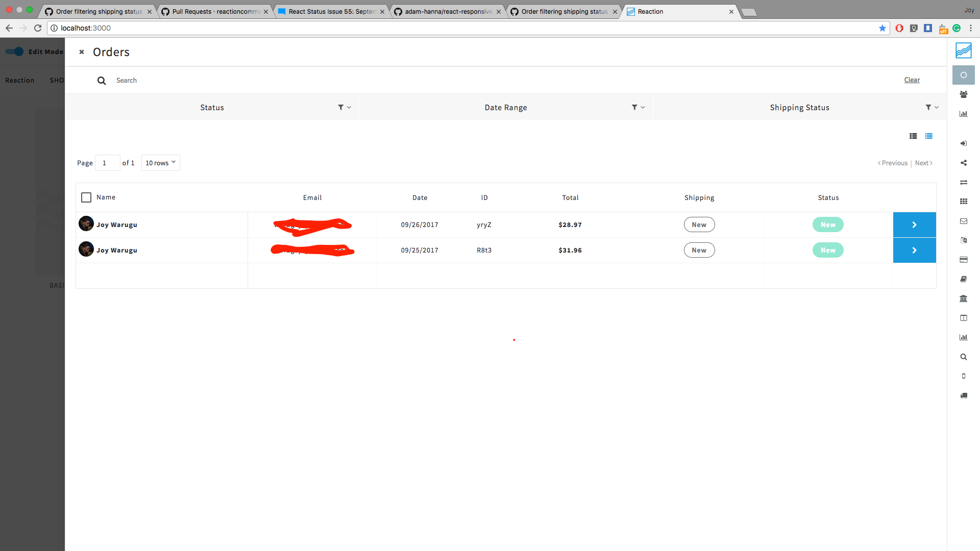Click Joy Warugu avatar for 09/26/2017 order
The image size is (980, 551).
click(x=86, y=223)
